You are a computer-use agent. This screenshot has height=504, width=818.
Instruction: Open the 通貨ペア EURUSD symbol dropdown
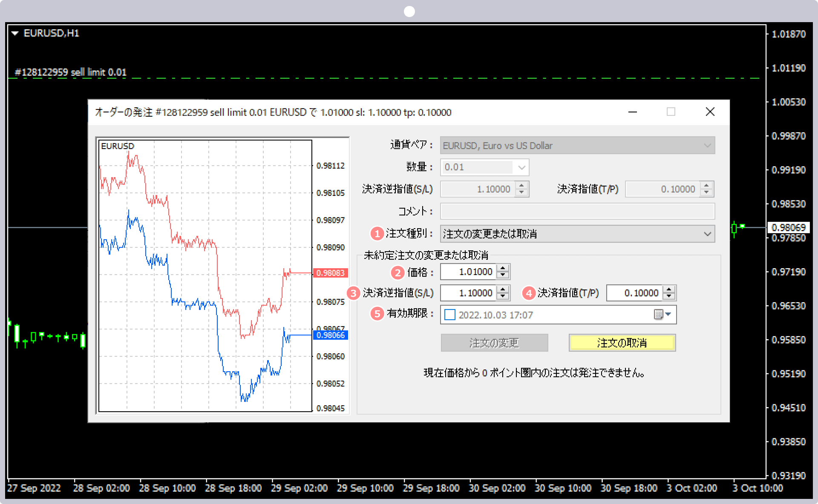(577, 146)
